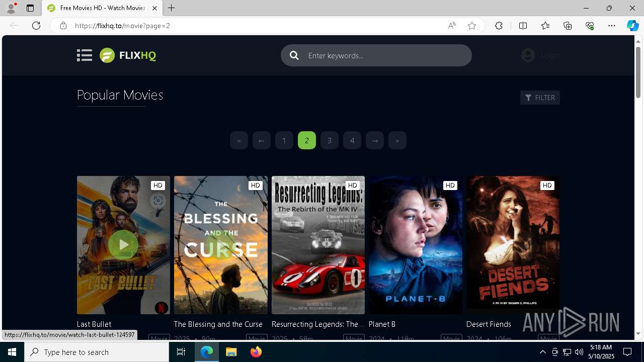View site information lock icon
The height and width of the screenshot is (362, 644).
[63, 26]
